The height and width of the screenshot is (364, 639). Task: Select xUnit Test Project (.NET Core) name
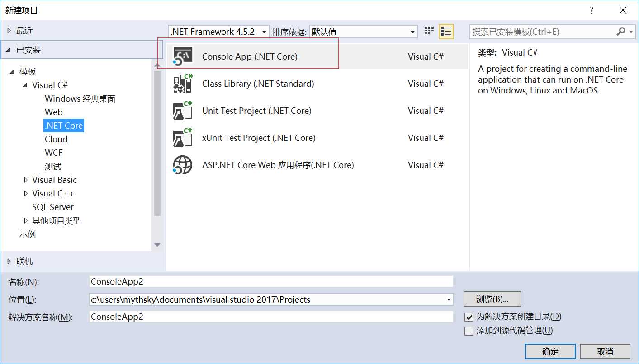259,138
